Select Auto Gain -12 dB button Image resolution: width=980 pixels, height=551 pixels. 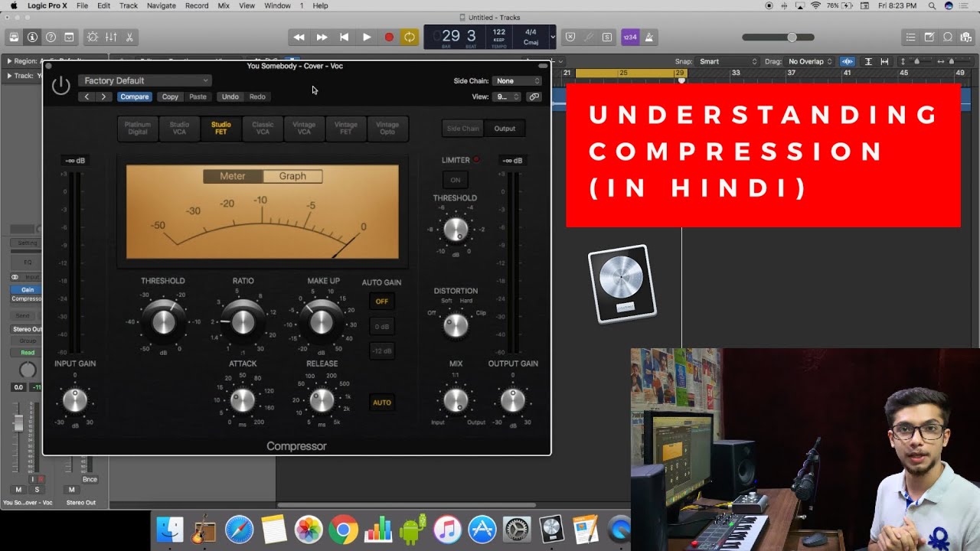(x=382, y=351)
